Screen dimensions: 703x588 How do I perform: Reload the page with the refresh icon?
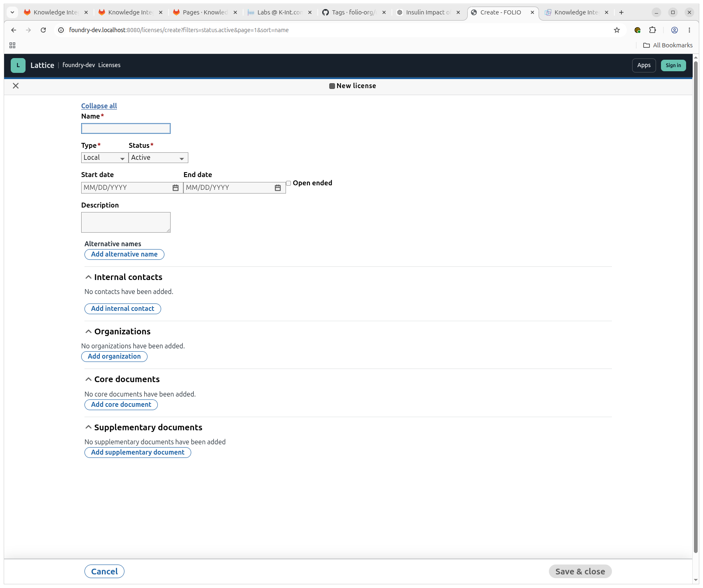coord(43,30)
